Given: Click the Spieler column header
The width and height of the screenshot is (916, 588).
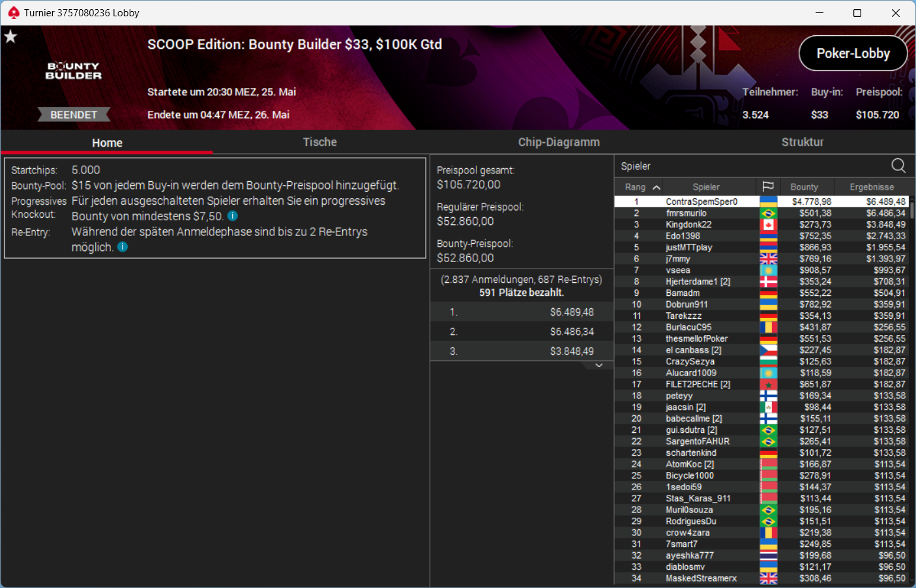Looking at the screenshot, I should click(x=706, y=187).
